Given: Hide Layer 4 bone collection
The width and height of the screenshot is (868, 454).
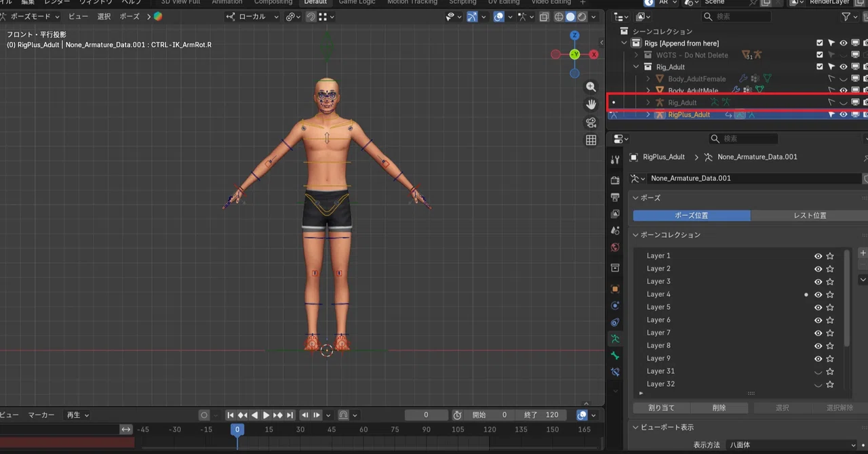Looking at the screenshot, I should coord(818,295).
